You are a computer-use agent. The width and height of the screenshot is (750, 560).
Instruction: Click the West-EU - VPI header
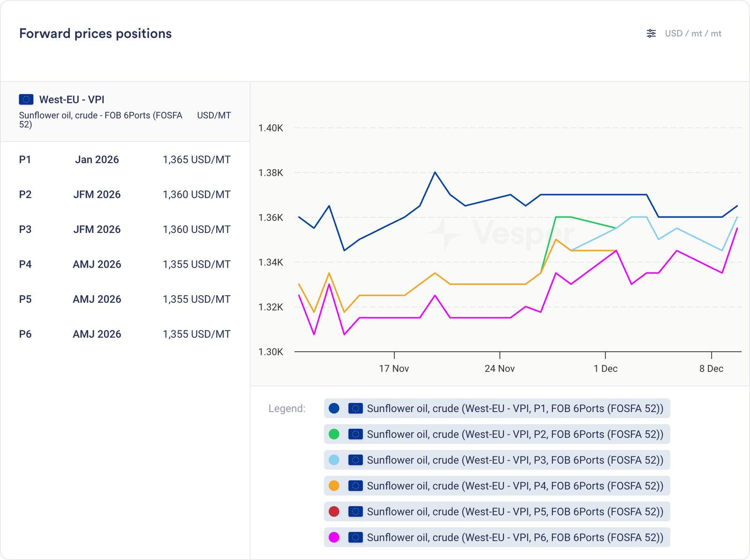pos(72,99)
